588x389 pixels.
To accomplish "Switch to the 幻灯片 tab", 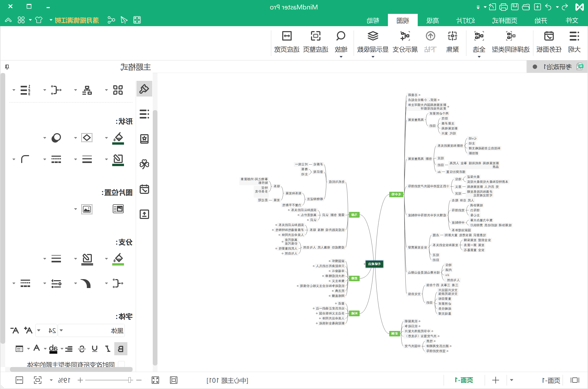I will click(465, 20).
